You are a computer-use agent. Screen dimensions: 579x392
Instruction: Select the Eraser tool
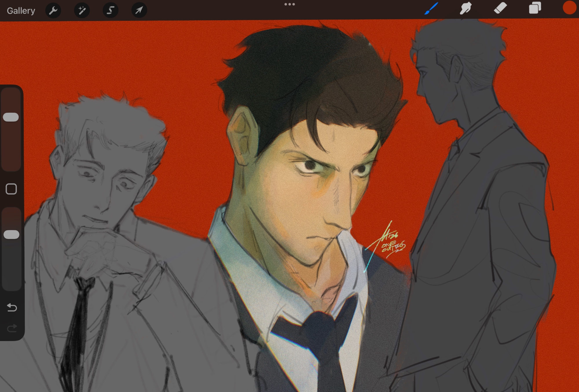500,8
